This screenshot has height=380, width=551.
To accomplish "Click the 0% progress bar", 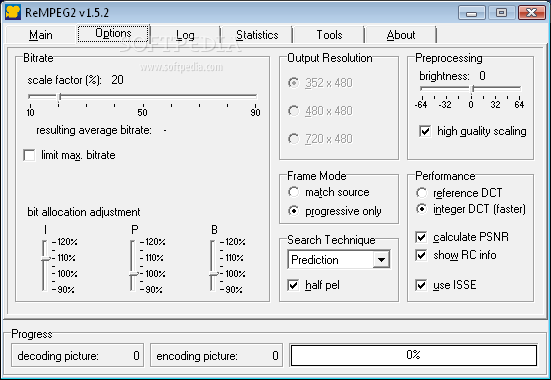I will [414, 355].
